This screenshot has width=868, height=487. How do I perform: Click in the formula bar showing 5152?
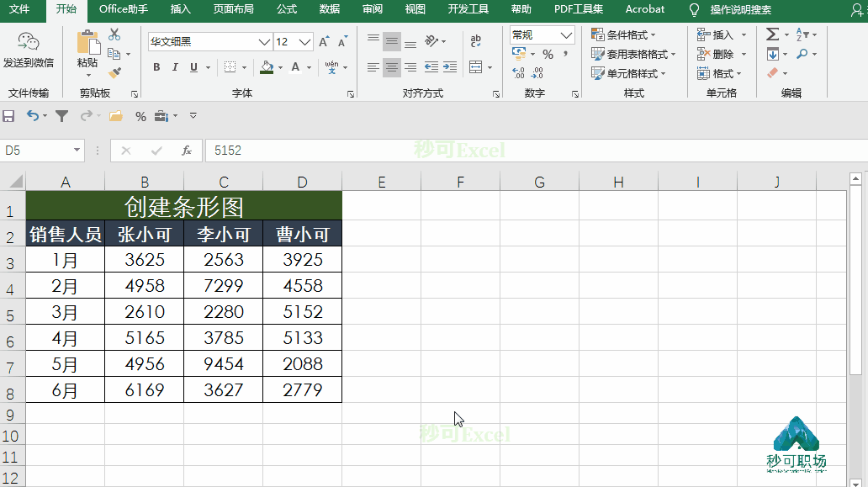tap(536, 151)
